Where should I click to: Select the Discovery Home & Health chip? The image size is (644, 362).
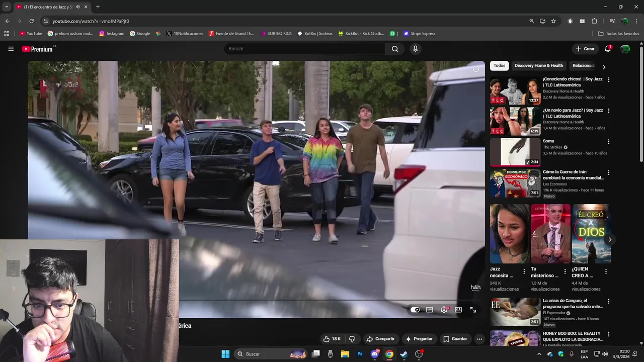[539, 66]
